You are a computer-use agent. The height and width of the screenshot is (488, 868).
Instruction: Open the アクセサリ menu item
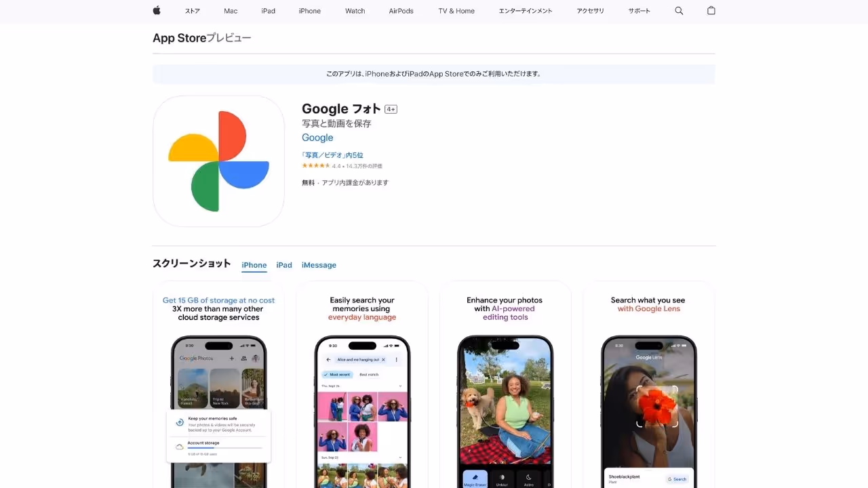[x=591, y=11]
